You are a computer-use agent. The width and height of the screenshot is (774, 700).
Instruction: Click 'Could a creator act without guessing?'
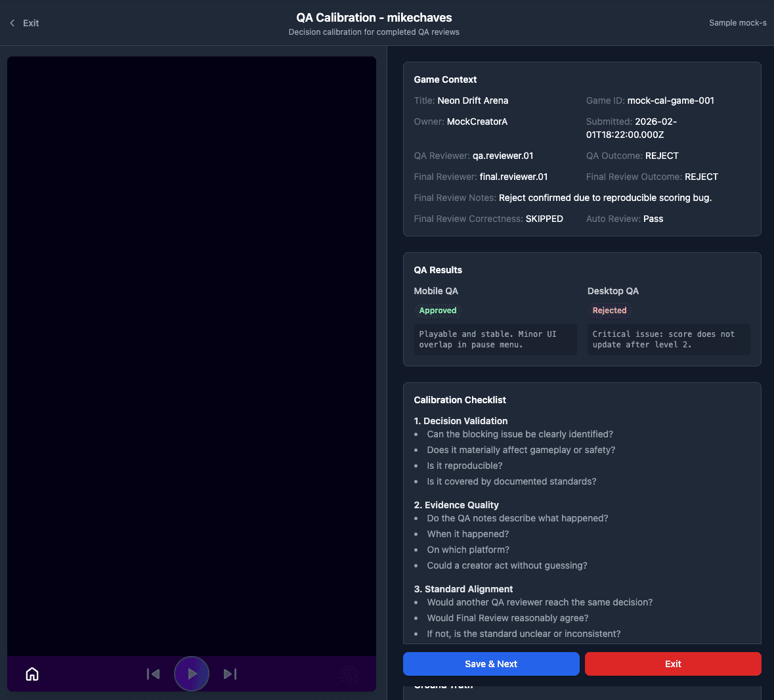pyautogui.click(x=507, y=566)
